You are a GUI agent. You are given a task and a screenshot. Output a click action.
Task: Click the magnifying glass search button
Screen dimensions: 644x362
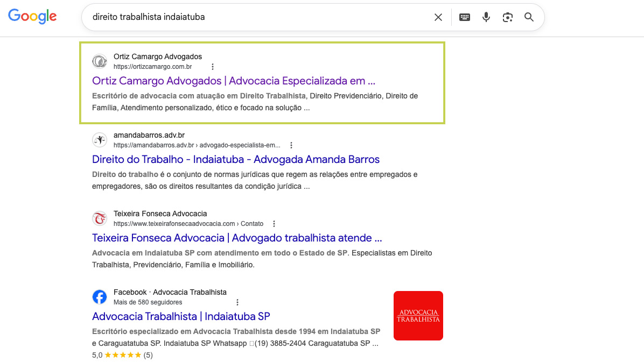coord(529,17)
